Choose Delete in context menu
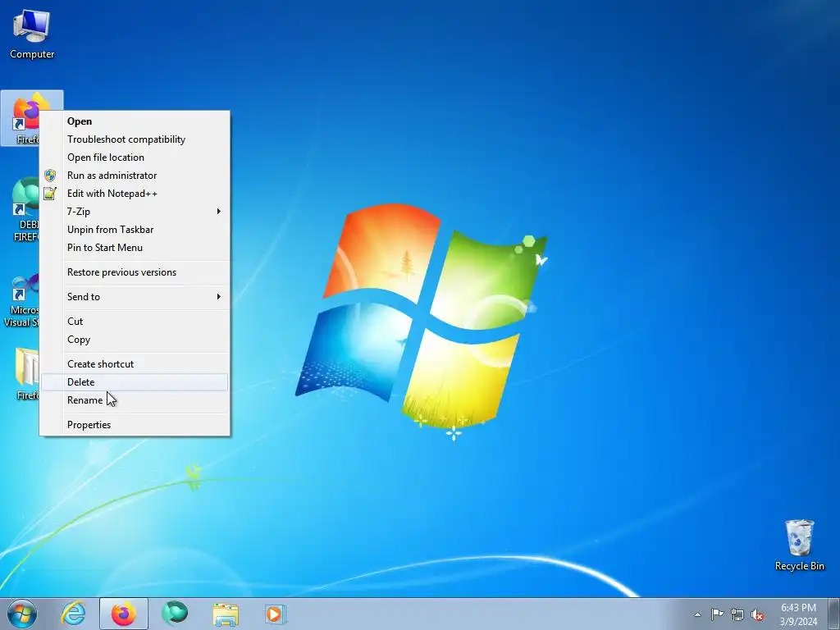 point(135,382)
